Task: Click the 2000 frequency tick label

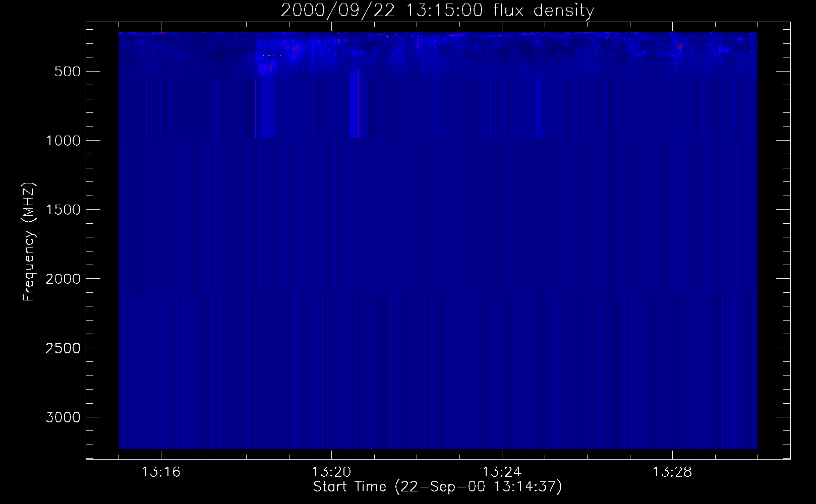Action: tap(63, 279)
